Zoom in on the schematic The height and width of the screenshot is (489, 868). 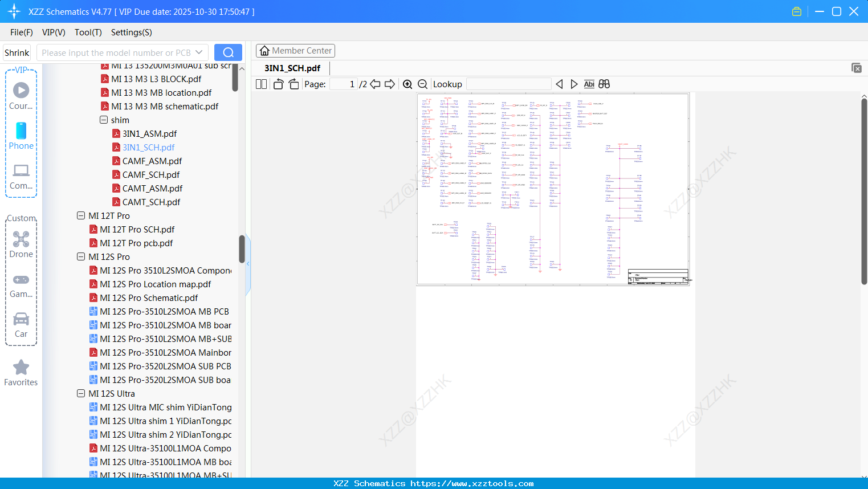407,84
